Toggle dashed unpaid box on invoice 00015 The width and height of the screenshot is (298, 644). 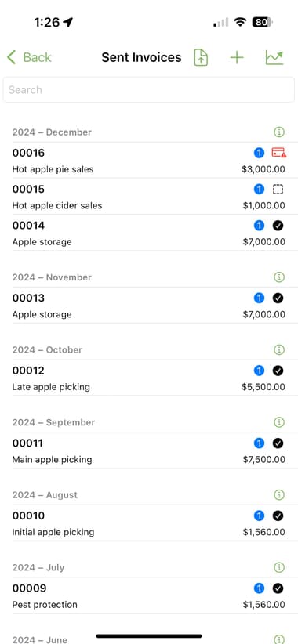pyautogui.click(x=278, y=190)
